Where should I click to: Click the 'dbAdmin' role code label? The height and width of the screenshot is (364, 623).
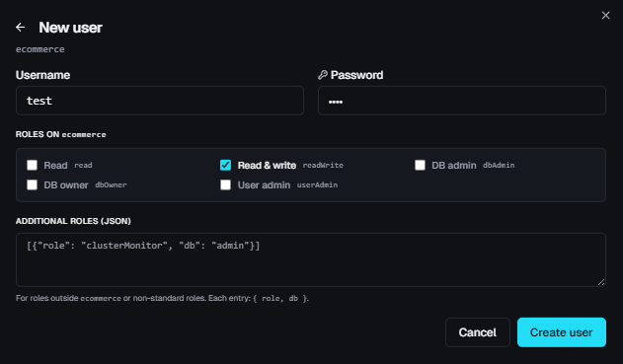pyautogui.click(x=499, y=165)
